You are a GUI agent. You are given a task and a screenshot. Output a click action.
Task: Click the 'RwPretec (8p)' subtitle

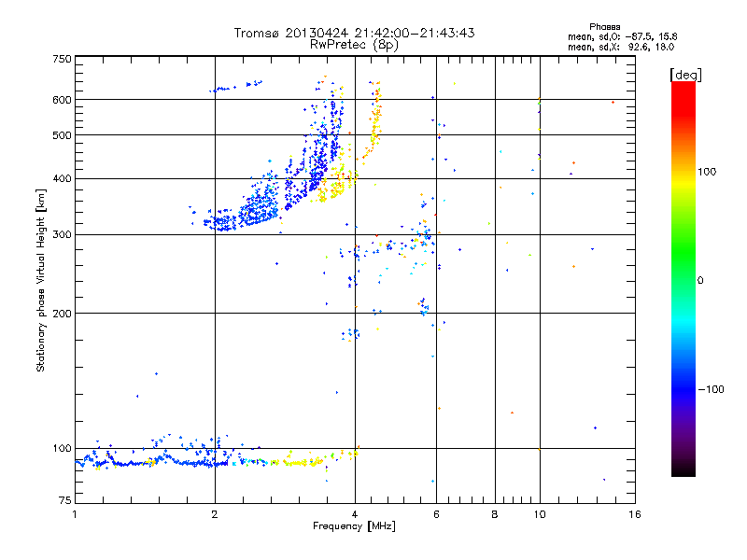[354, 45]
